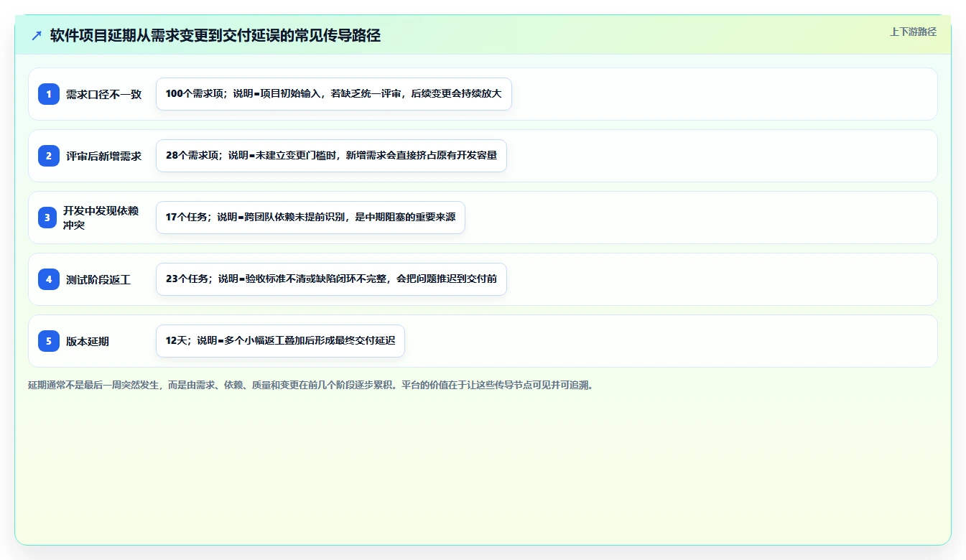Click the 测试阶段返工 step label
Screen dimensions: 966x560
(98, 279)
